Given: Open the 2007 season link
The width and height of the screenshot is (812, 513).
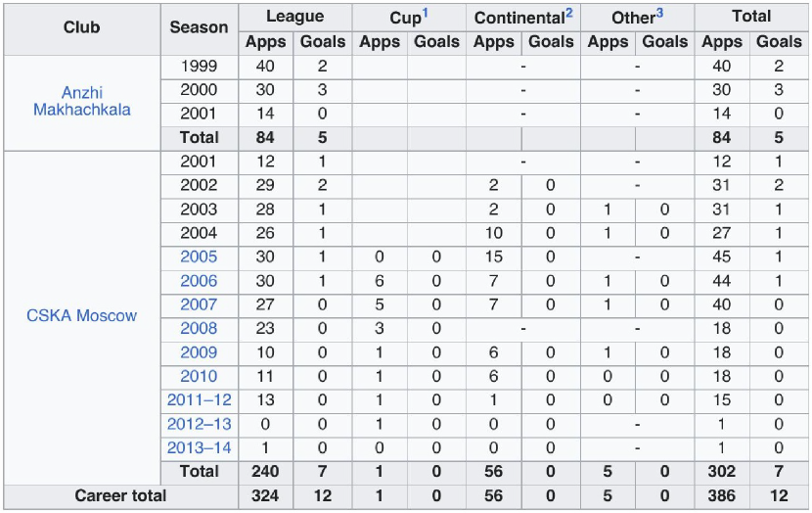Looking at the screenshot, I should [x=199, y=304].
